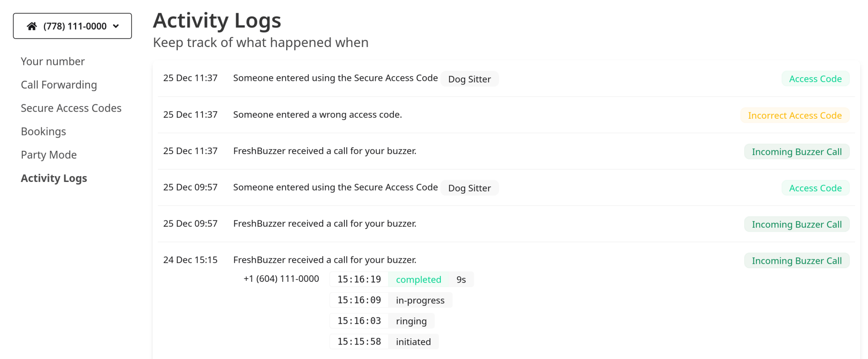Screen dimensions: 868x359
Task: Collapse the 24 Dec 15:15 call entry
Action: click(x=325, y=260)
